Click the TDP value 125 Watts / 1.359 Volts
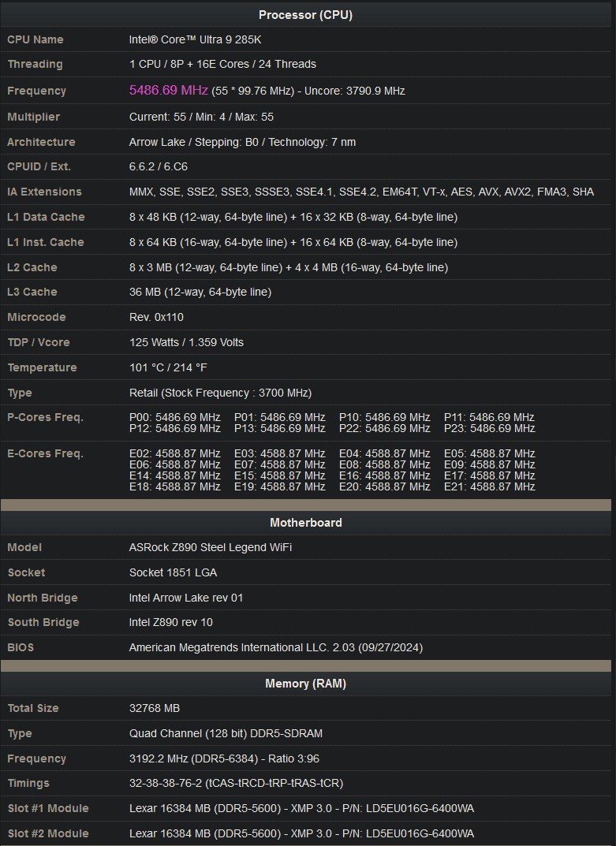 [x=186, y=343]
